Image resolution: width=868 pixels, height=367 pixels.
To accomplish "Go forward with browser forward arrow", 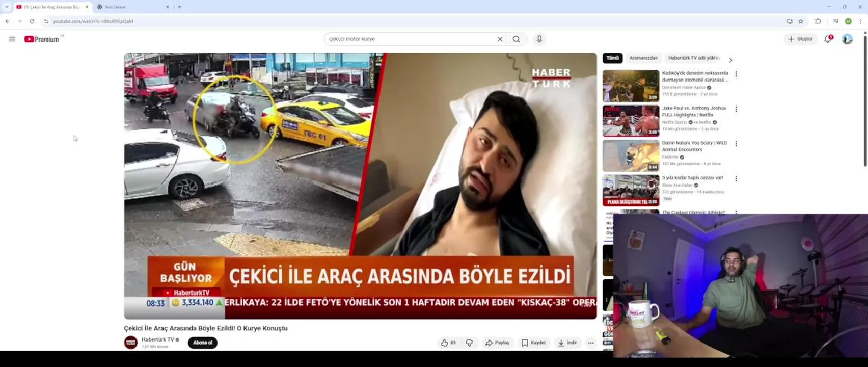I will (19, 21).
